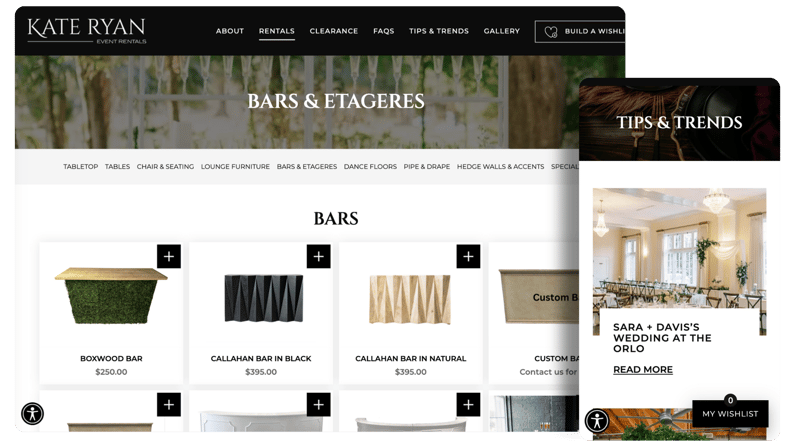The height and width of the screenshot is (447, 795).
Task: Select Tabletop category tab
Action: click(x=81, y=166)
